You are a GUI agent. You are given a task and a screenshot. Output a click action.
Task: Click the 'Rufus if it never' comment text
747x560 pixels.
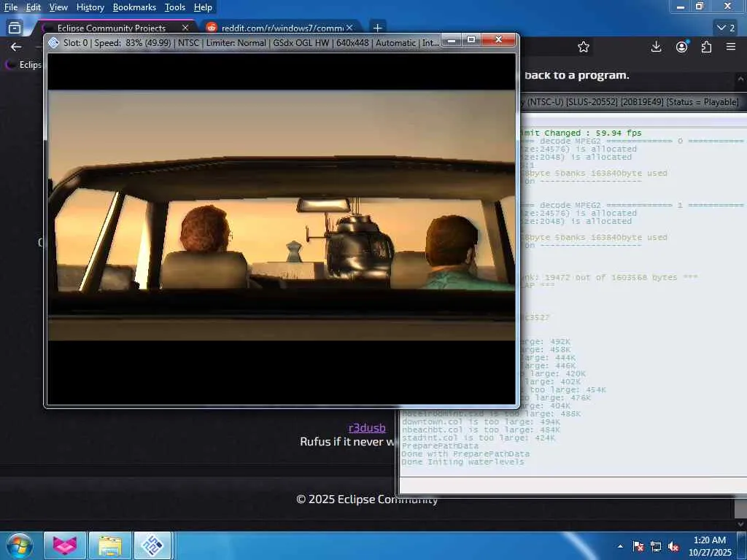(x=347, y=441)
